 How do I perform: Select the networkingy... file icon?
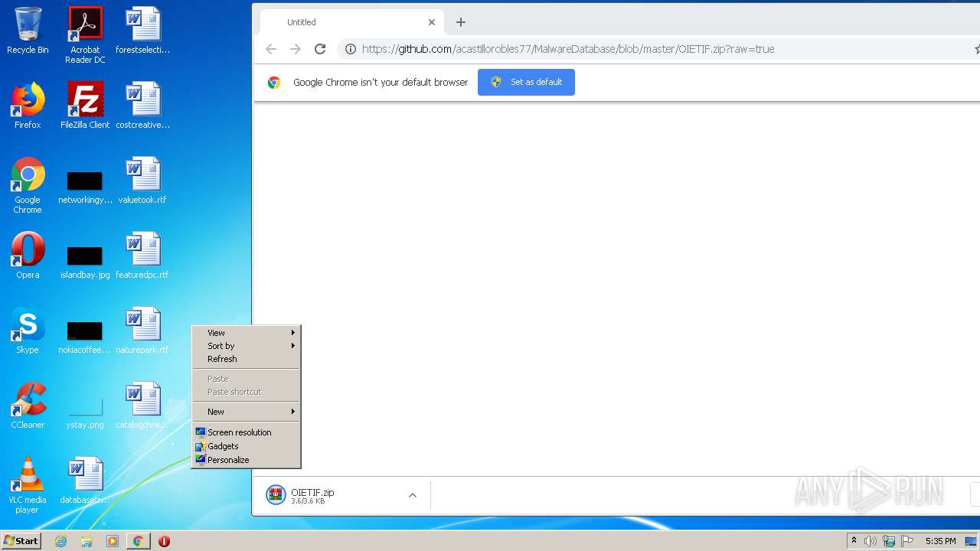click(85, 187)
